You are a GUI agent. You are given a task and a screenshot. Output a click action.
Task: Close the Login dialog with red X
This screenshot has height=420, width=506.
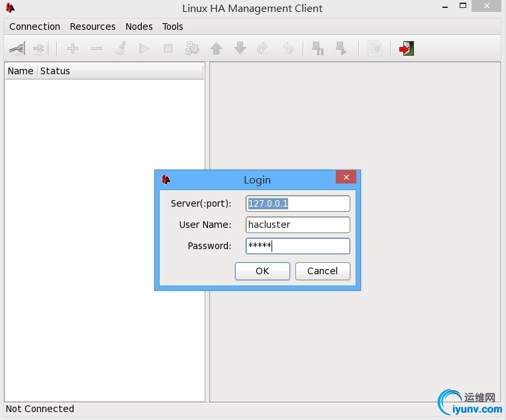[346, 177]
